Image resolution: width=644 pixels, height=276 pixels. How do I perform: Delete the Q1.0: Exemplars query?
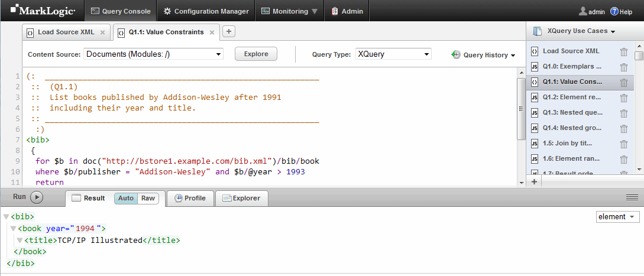tap(624, 67)
